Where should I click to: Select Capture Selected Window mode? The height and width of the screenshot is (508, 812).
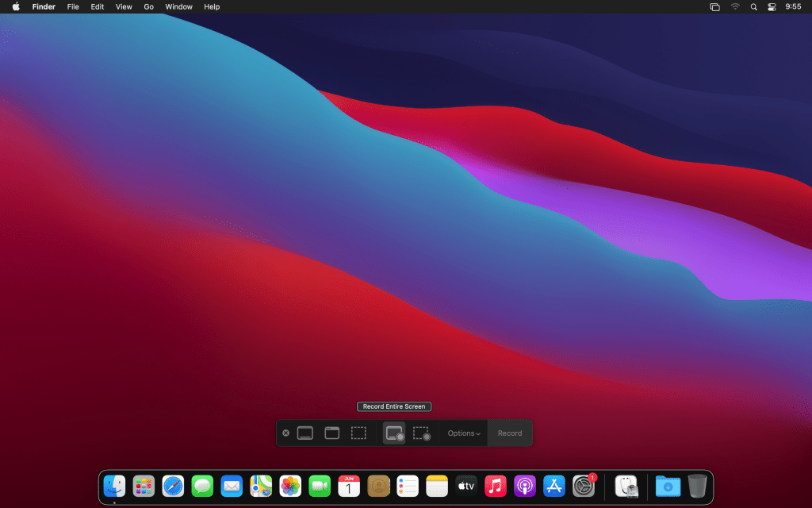[x=332, y=433]
